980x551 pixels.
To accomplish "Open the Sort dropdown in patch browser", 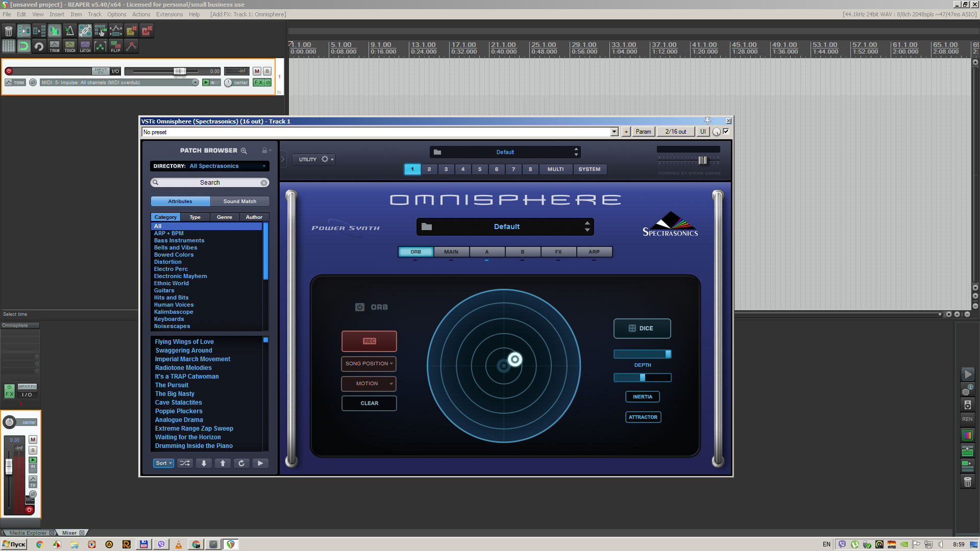I will pos(163,463).
